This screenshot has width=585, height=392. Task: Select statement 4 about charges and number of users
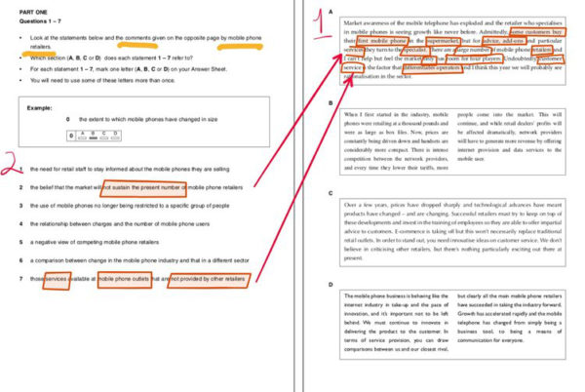tap(119, 223)
